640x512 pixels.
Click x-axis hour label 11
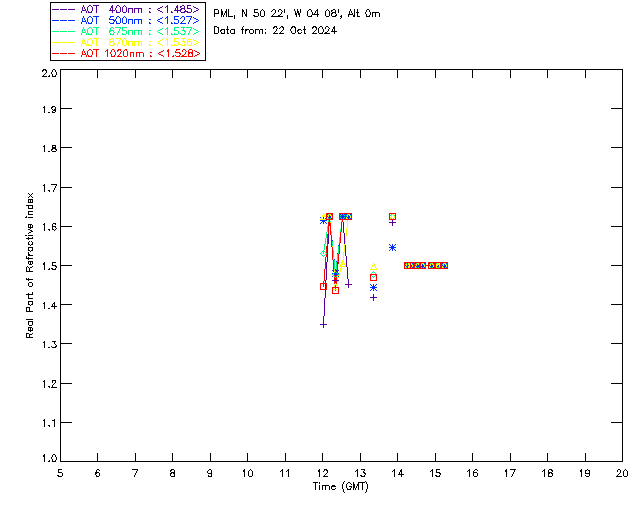(x=285, y=473)
